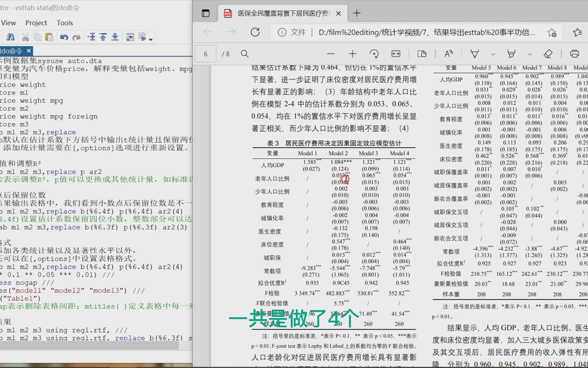588x368 pixels.
Task: Print the PDF document
Action: (x=574, y=54)
